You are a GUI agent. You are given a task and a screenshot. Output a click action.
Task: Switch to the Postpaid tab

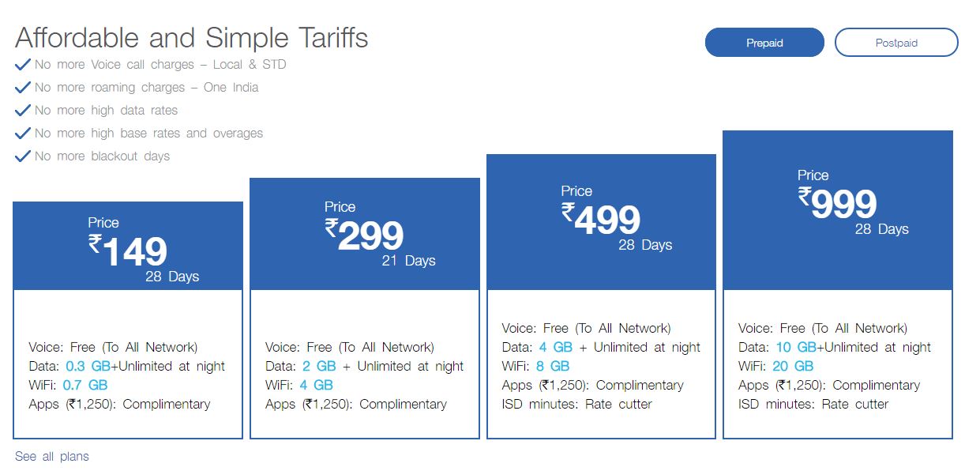click(x=896, y=43)
